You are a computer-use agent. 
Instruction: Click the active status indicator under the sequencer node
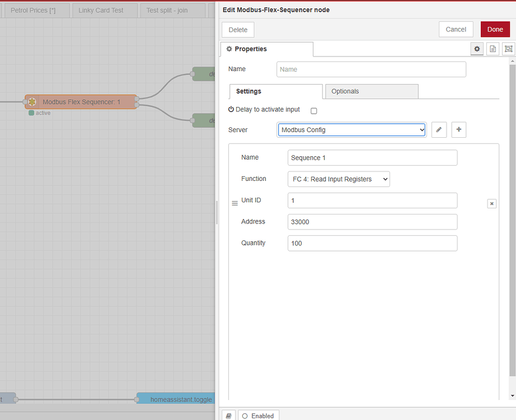click(x=32, y=113)
